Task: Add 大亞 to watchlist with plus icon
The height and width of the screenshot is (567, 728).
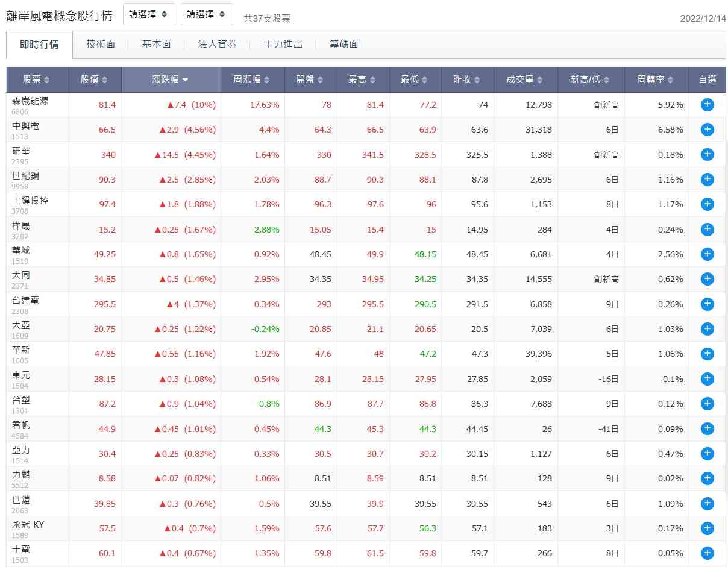Action: coord(707,329)
